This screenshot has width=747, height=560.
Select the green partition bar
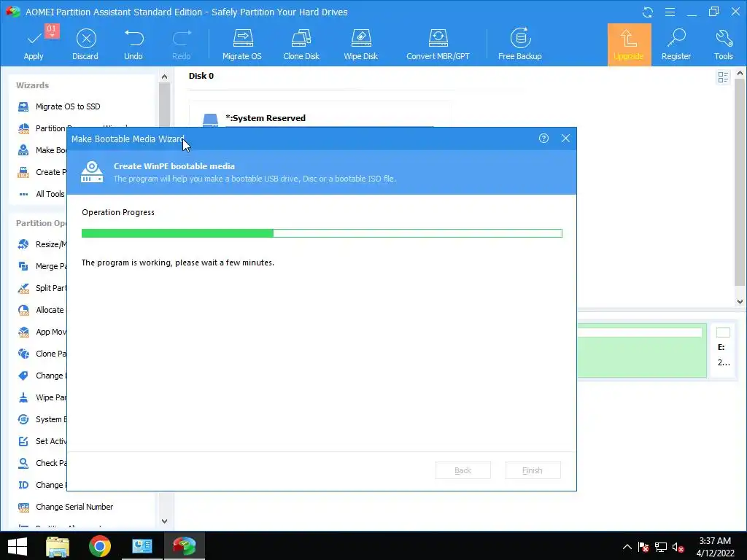(x=642, y=351)
